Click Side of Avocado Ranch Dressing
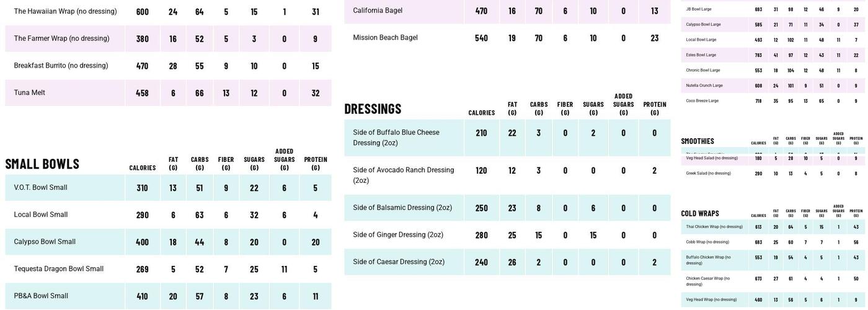Image resolution: width=868 pixels, height=310 pixels. coord(404,175)
